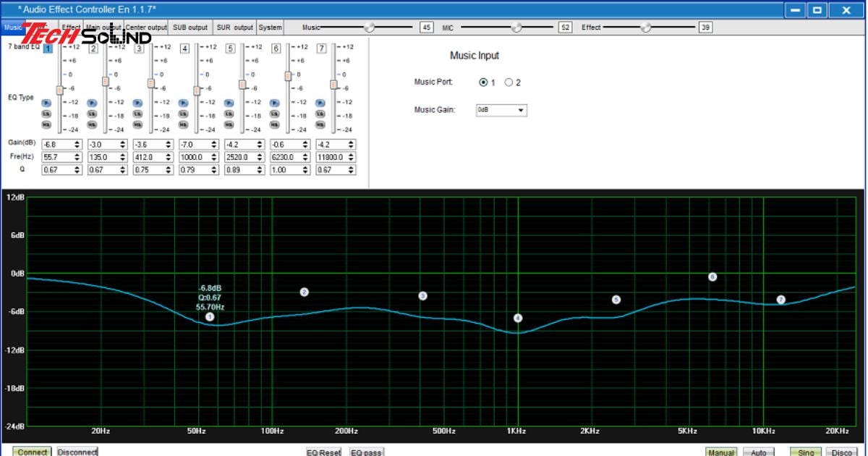Click the Music volume value box showing 45

[427, 28]
